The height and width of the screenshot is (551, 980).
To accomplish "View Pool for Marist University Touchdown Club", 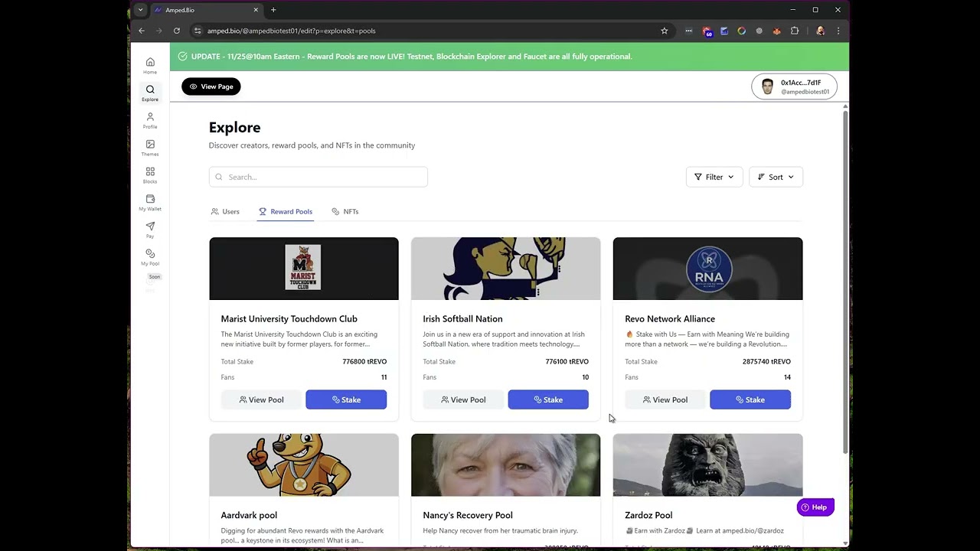I will (261, 399).
